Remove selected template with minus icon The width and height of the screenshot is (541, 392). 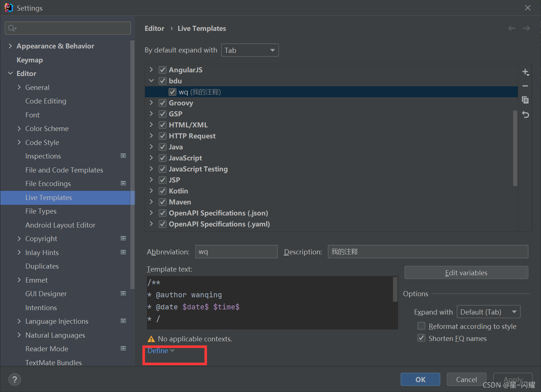(525, 86)
